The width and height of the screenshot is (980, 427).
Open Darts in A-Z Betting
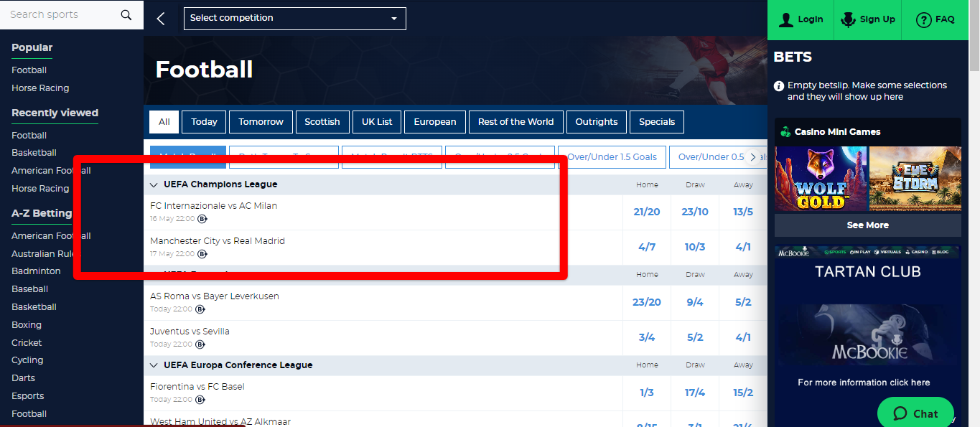click(23, 378)
